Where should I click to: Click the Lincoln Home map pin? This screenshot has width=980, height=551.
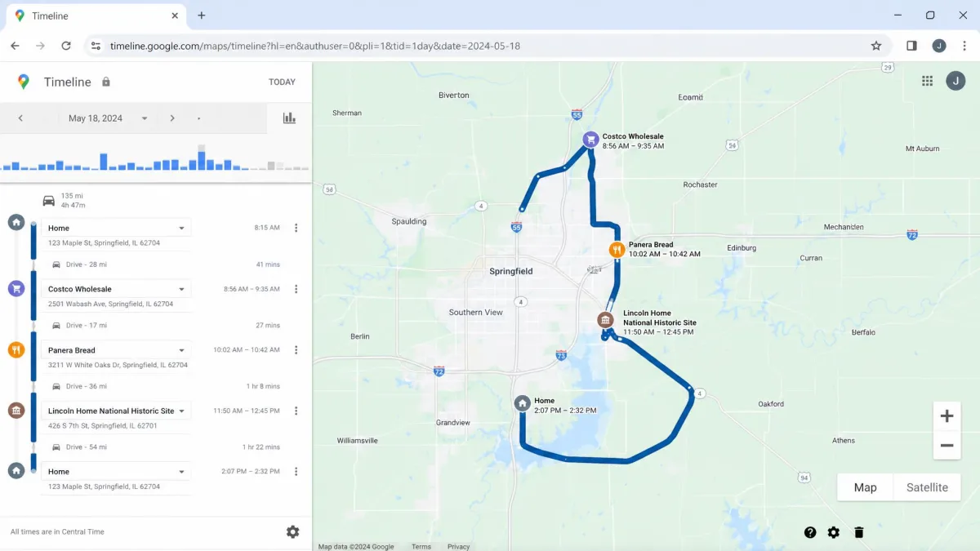[x=605, y=320]
